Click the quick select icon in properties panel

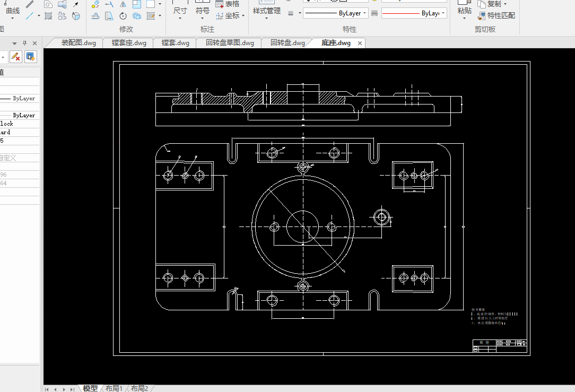(x=31, y=57)
